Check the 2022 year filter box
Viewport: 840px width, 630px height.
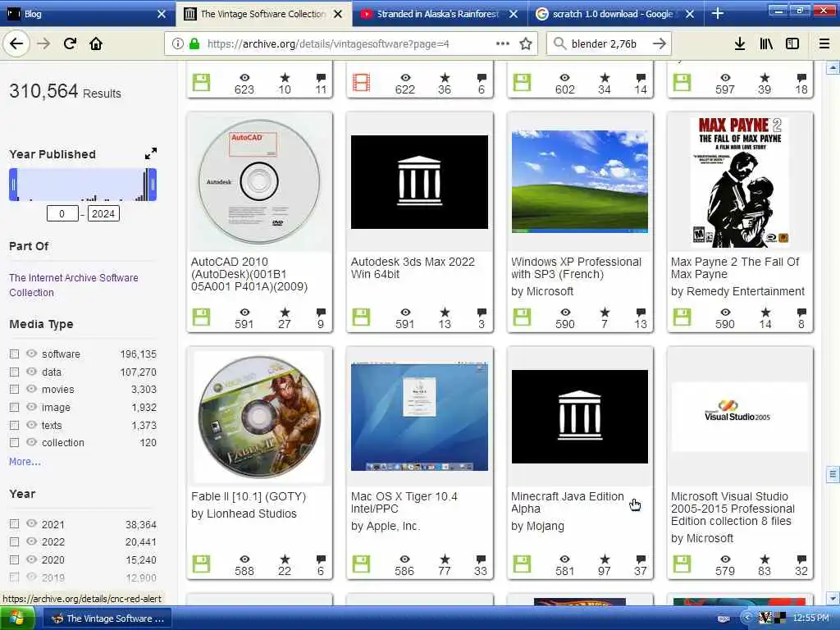pyautogui.click(x=15, y=541)
